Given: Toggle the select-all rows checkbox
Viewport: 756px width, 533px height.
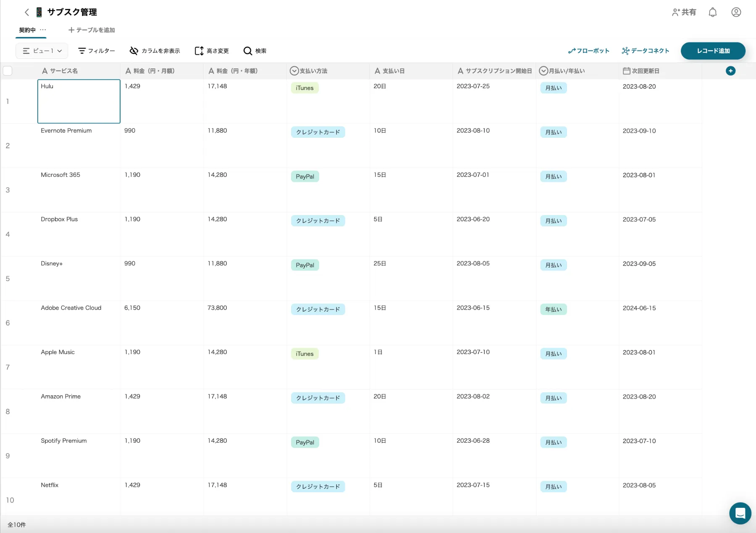Looking at the screenshot, I should [x=8, y=71].
